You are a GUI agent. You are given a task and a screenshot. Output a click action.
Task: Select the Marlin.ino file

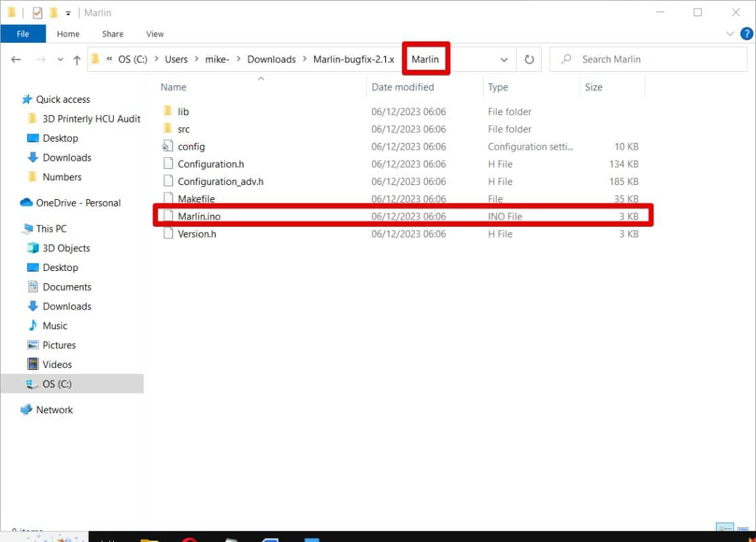[x=199, y=216]
